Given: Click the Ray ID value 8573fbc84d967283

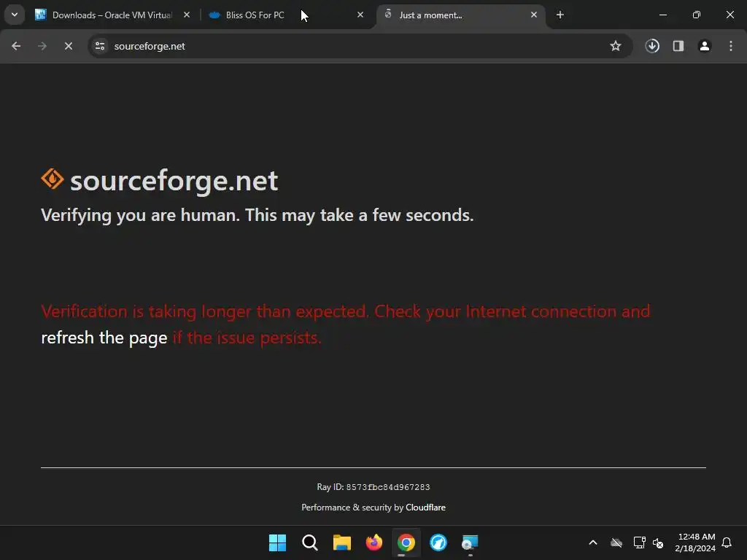Looking at the screenshot, I should [388, 487].
